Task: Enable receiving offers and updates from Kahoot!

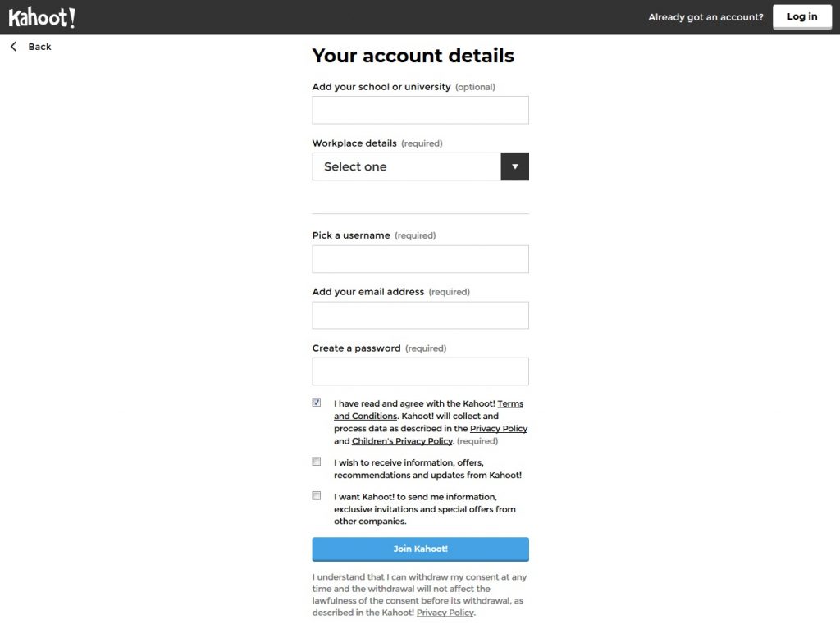Action: click(x=317, y=462)
